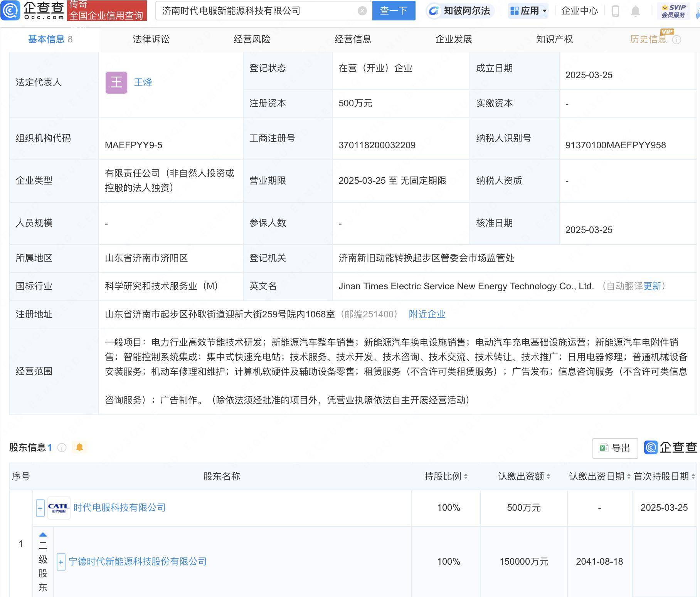This screenshot has width=700, height=597.
Task: Click the Excel icon in the 导出 button
Action: [604, 448]
